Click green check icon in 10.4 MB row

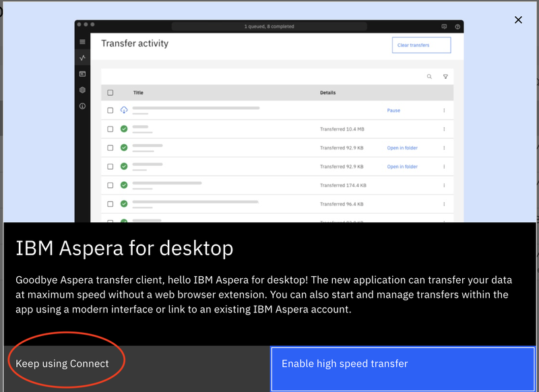tap(124, 129)
